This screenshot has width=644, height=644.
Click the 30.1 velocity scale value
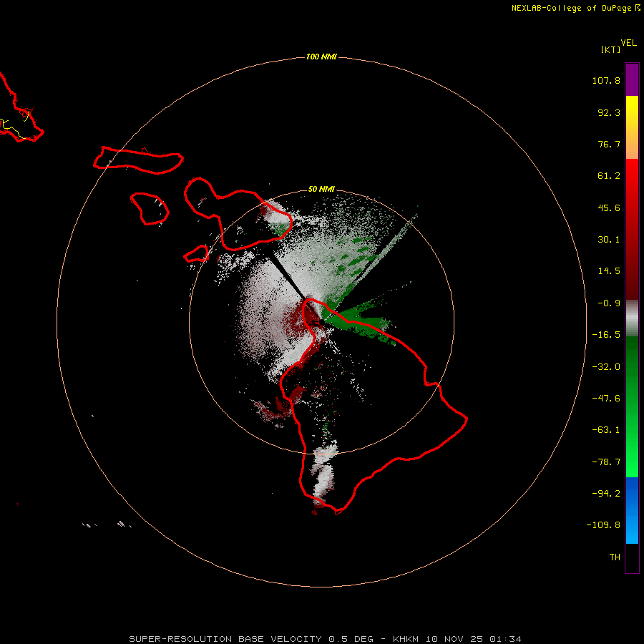click(x=609, y=240)
